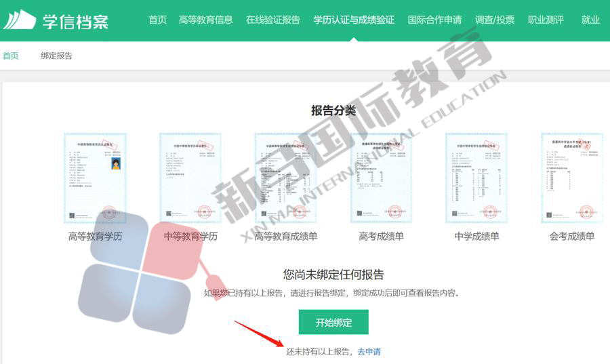Viewport: 610px width, 364px height.
Task: Open the 高等教育成绩单 report thumbnail
Action: coord(285,178)
